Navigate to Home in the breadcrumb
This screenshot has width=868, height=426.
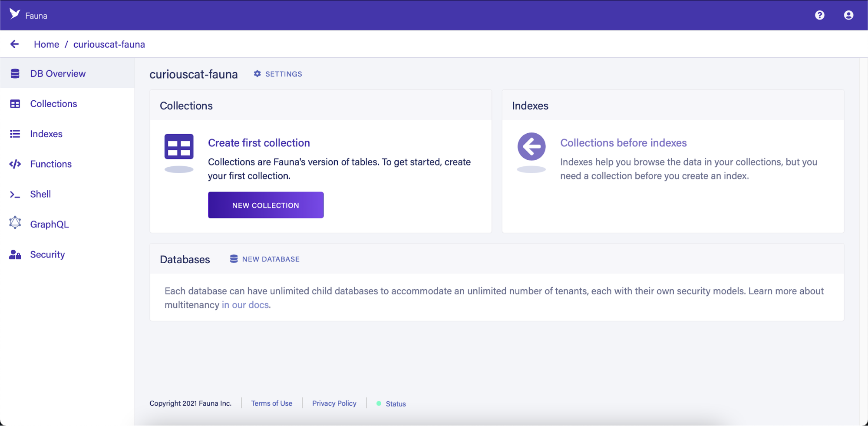pos(46,44)
